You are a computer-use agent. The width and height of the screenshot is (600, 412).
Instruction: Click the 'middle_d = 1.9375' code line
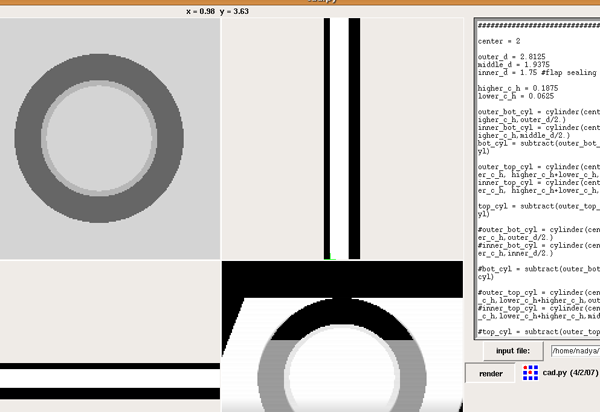pos(514,65)
